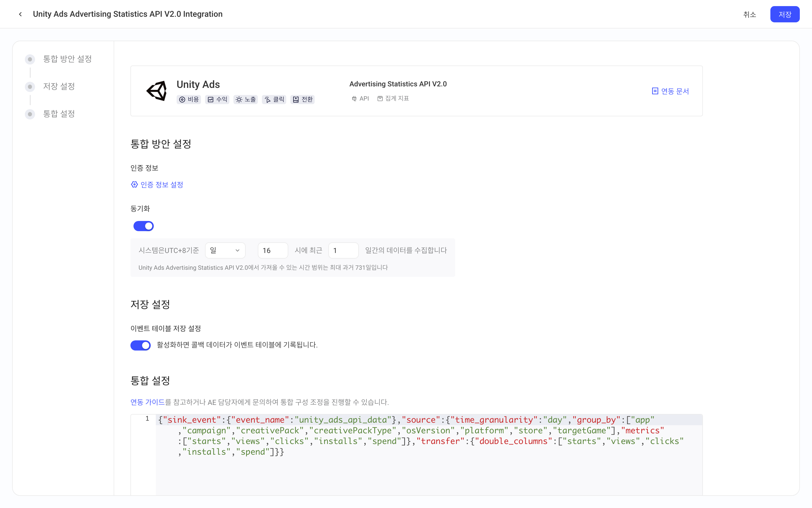Disable the 이벤트 테이블 저장 switch
The height and width of the screenshot is (508, 812).
click(141, 345)
